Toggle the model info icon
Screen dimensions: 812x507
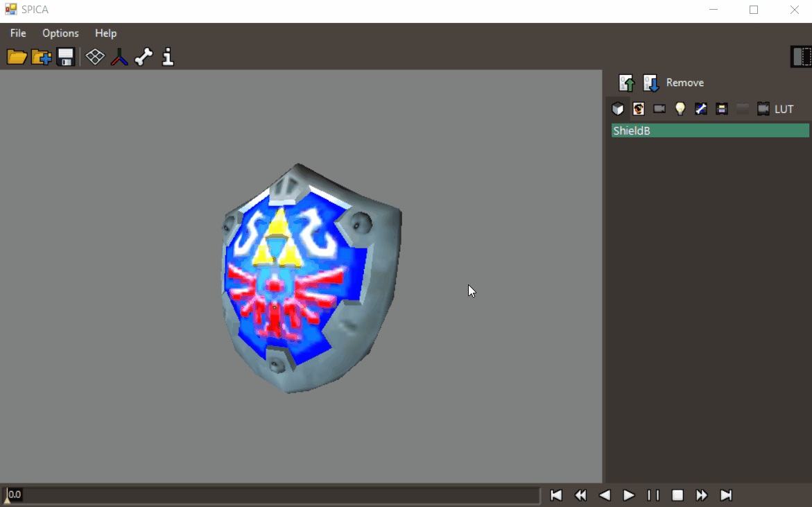click(168, 57)
